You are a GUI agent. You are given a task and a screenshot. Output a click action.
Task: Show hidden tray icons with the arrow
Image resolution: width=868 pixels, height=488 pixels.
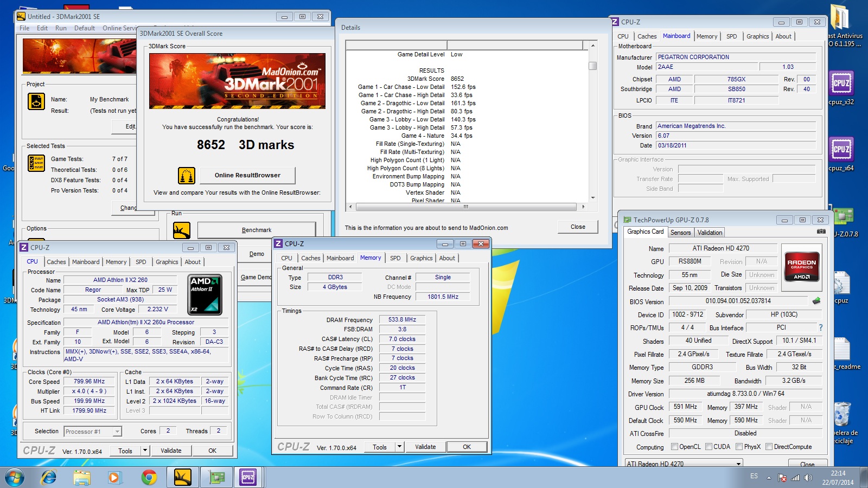pyautogui.click(x=768, y=478)
